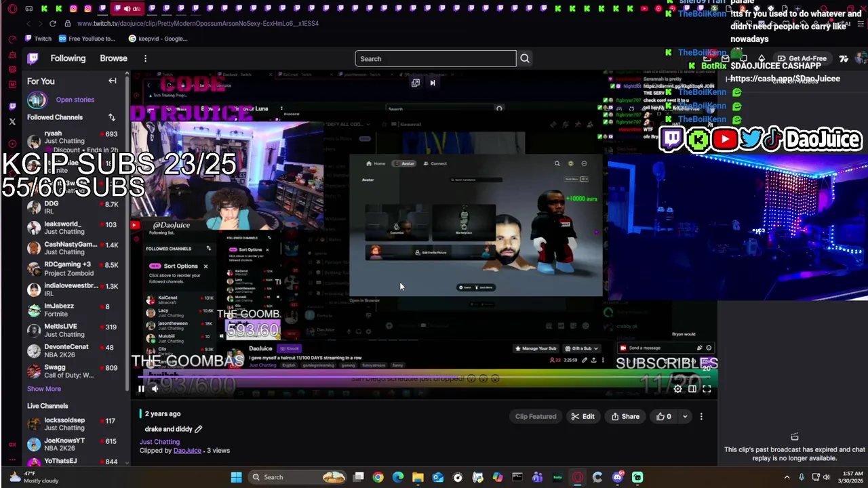This screenshot has height=488, width=868.
Task: Open Chrome from taskbar
Action: pos(378,477)
